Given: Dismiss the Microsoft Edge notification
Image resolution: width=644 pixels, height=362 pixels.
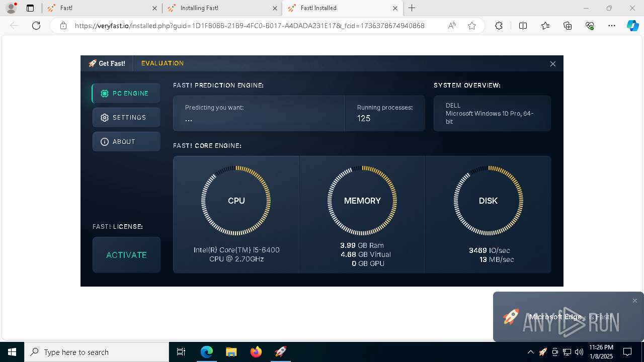Looking at the screenshot, I should pos(635,301).
